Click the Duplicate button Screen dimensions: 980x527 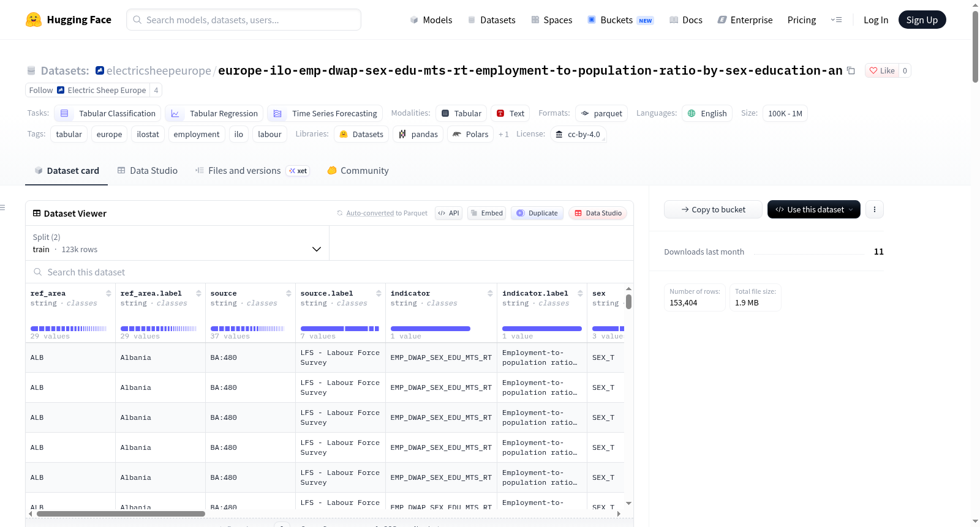point(537,213)
